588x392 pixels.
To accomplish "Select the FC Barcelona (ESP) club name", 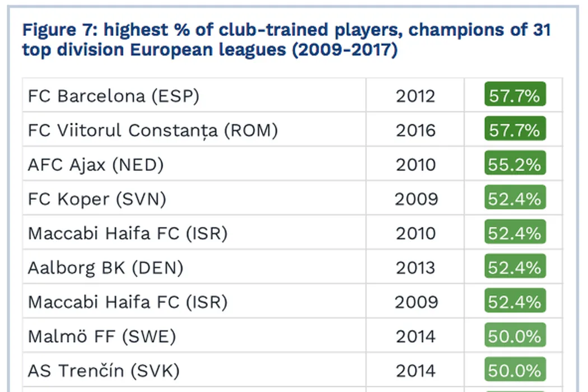I will pos(113,96).
